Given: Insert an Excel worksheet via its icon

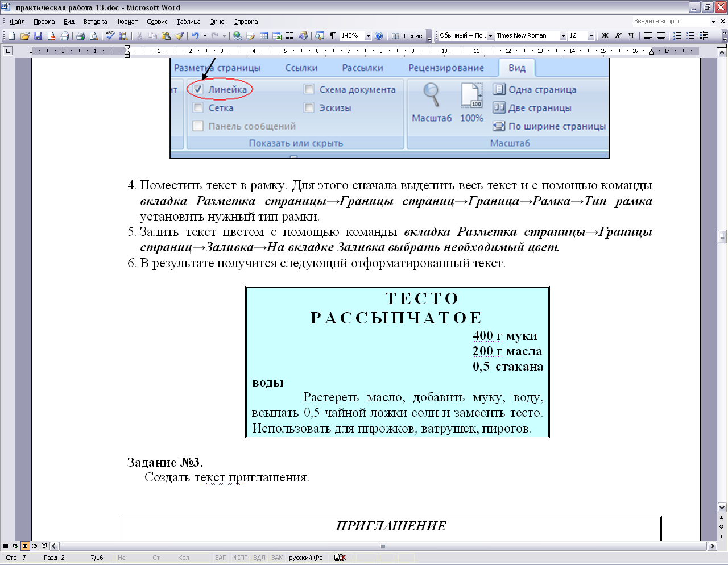Looking at the screenshot, I should tap(277, 36).
